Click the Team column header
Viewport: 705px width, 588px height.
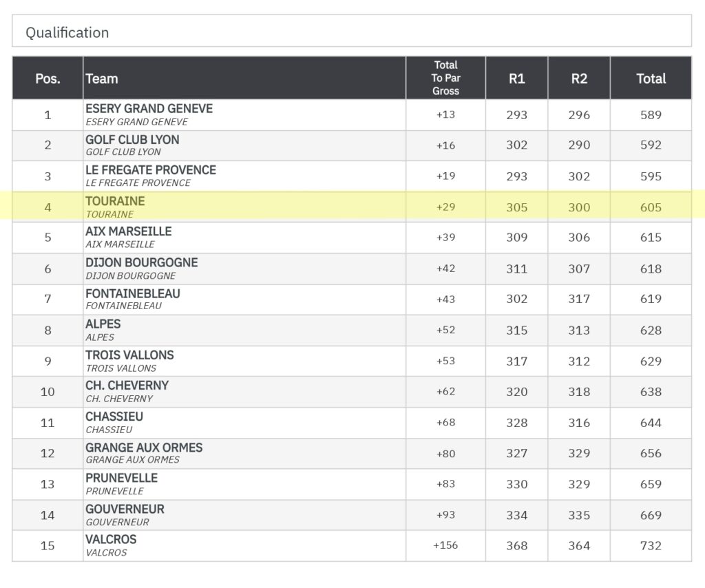[x=102, y=78]
